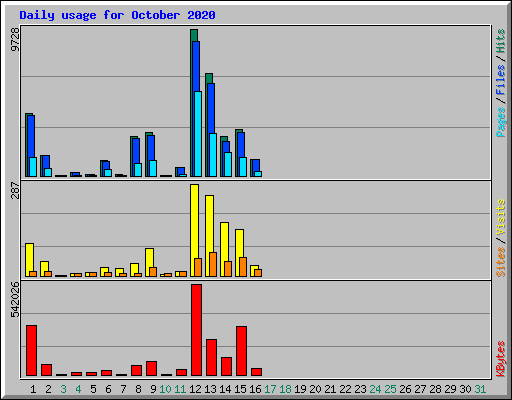Click the visits scale value 287
Image resolution: width=512 pixels, height=400 pixels.
pyautogui.click(x=15, y=190)
